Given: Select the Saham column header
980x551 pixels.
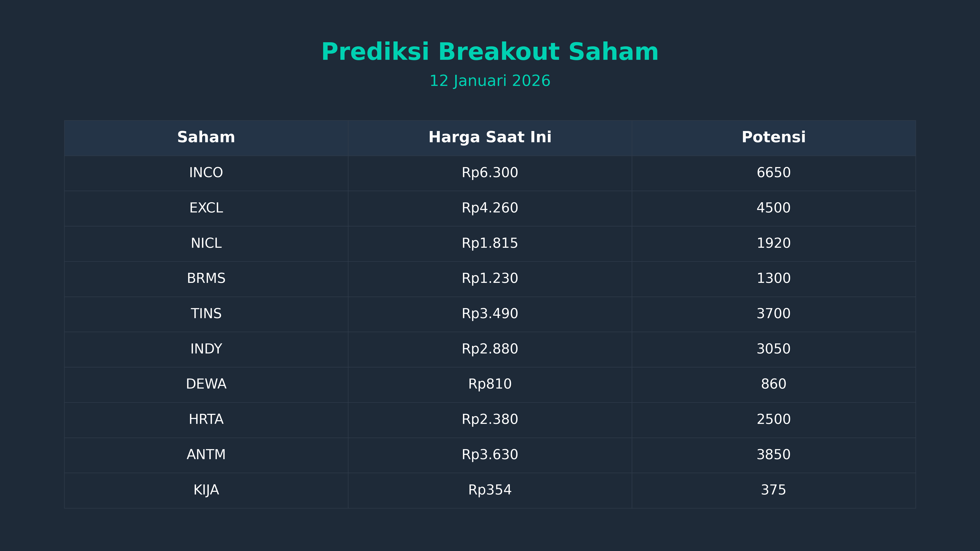Looking at the screenshot, I should pos(206,137).
